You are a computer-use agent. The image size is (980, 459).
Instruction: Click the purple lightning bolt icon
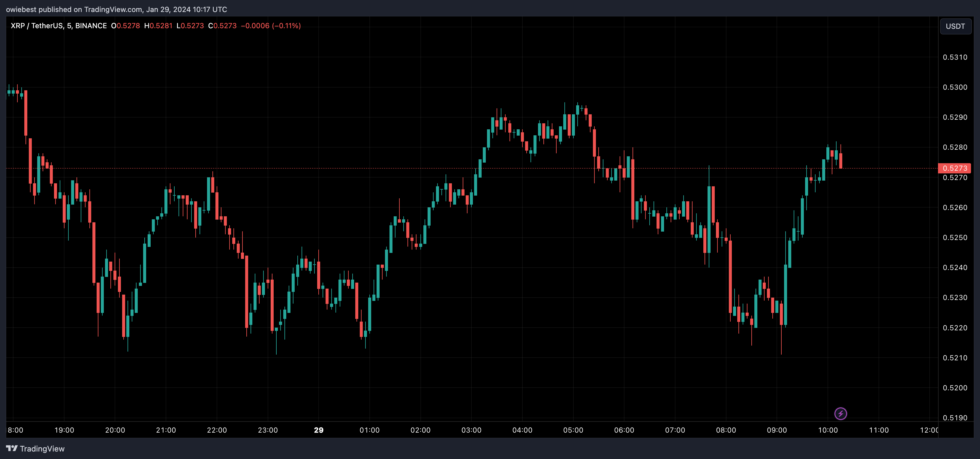click(840, 413)
